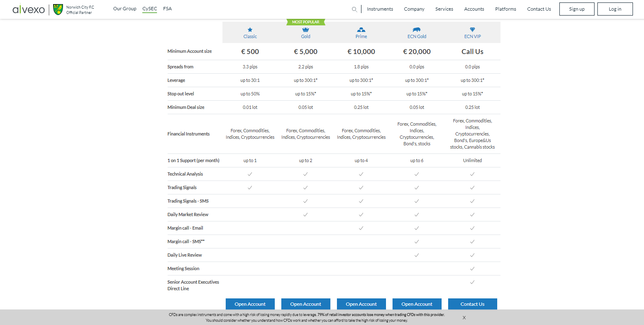Click the Prime account icon
Image resolution: width=644 pixels, height=325 pixels.
[x=361, y=30]
